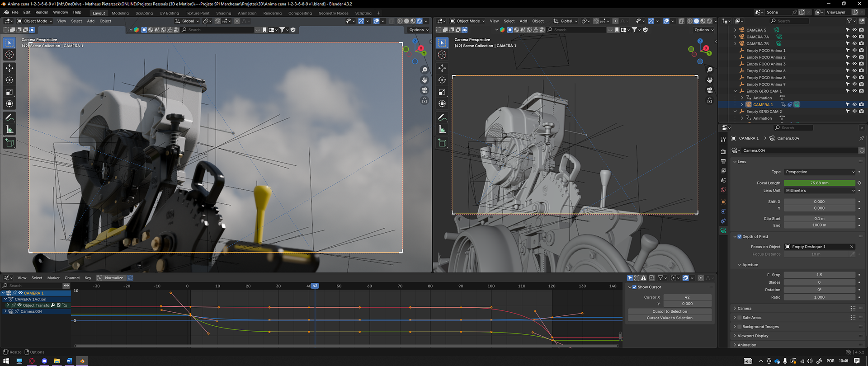868x366 pixels.
Task: Select the Measure tool in right viewport
Action: tap(442, 130)
